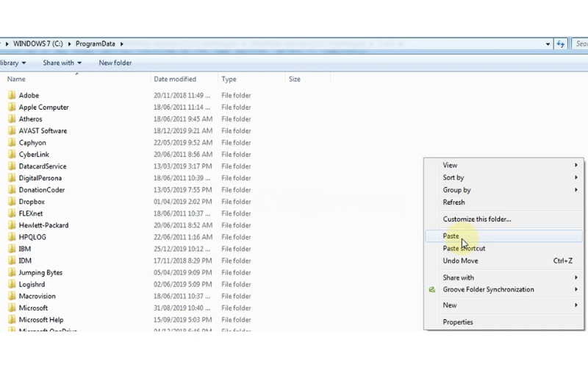
Task: Click in the search box
Action: tap(580, 44)
